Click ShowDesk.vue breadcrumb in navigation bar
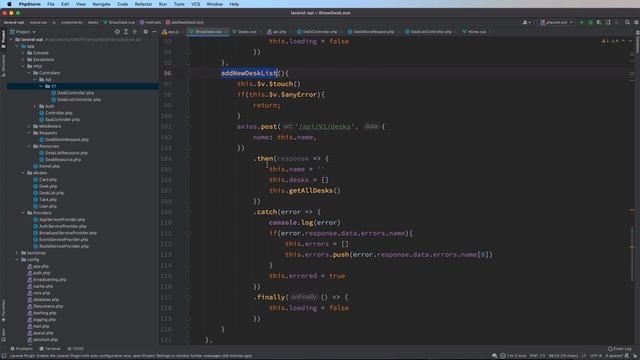 coord(119,22)
